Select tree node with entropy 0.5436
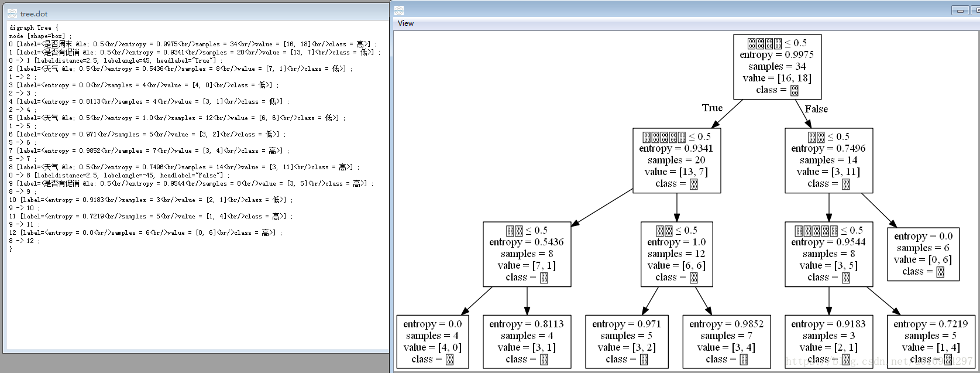This screenshot has width=980, height=373. point(527,254)
